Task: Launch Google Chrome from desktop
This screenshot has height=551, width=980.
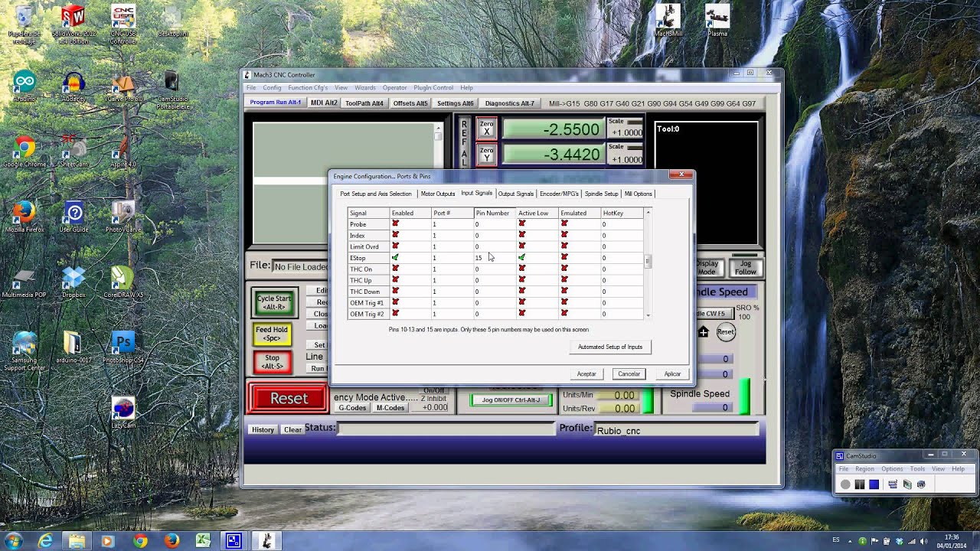Action: [x=24, y=152]
